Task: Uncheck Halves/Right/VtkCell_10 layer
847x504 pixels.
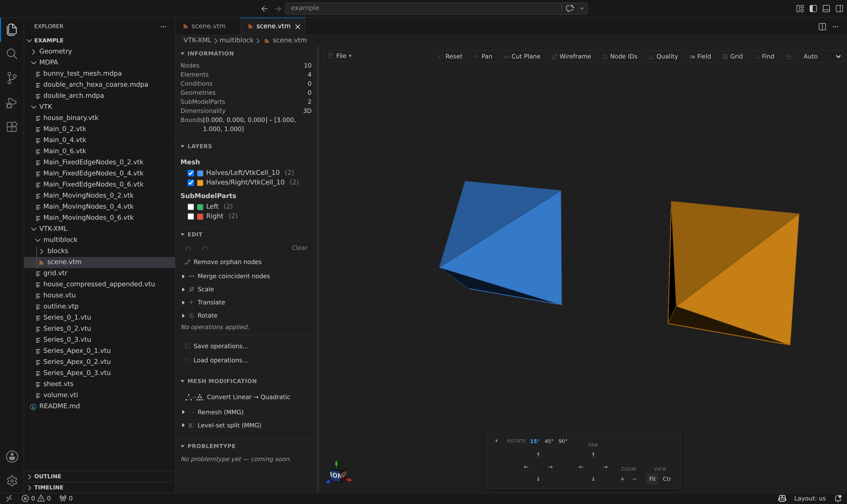Action: click(191, 183)
